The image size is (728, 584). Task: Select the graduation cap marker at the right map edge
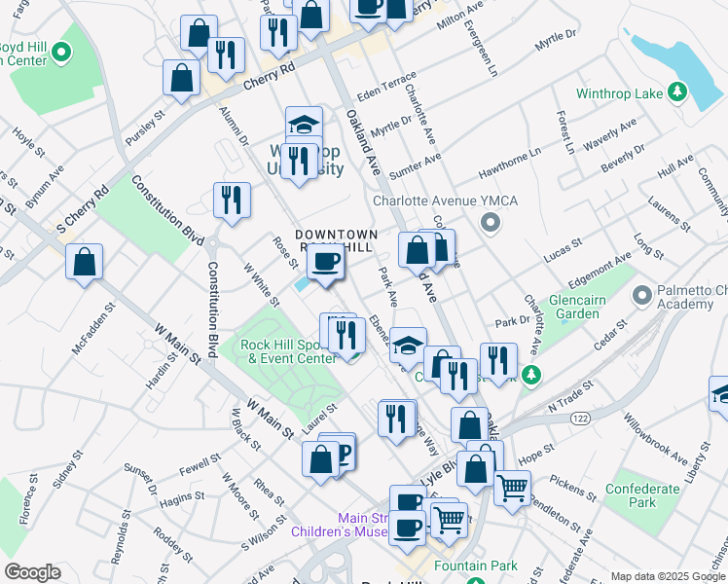pyautogui.click(x=718, y=397)
